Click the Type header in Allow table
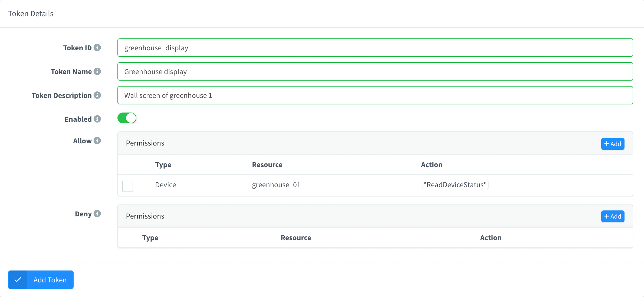Screen dimensions: 644x297 point(163,165)
